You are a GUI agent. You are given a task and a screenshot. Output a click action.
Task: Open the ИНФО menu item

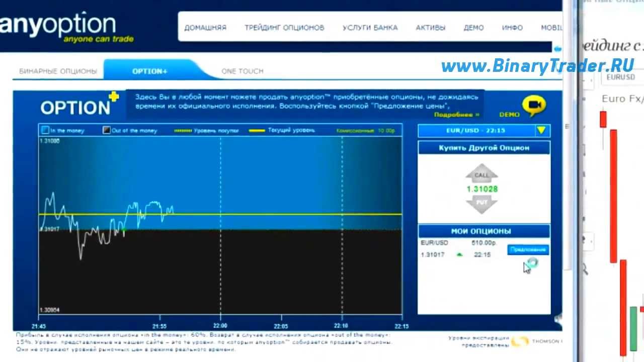coord(512,28)
